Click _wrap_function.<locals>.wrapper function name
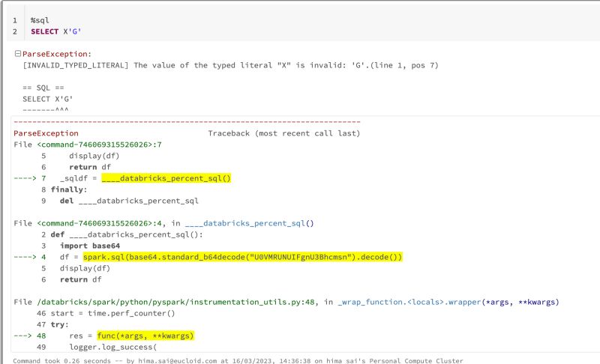600x364 pixels. pos(409,302)
